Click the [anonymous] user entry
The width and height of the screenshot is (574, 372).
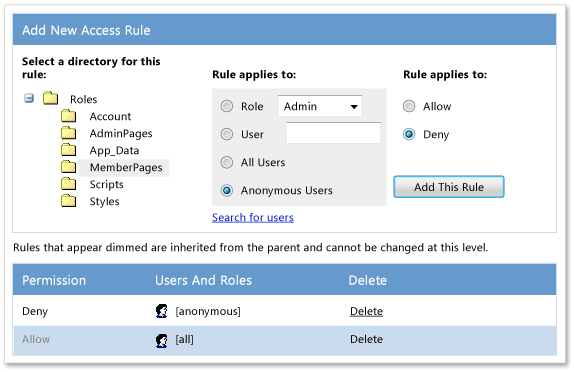(208, 311)
